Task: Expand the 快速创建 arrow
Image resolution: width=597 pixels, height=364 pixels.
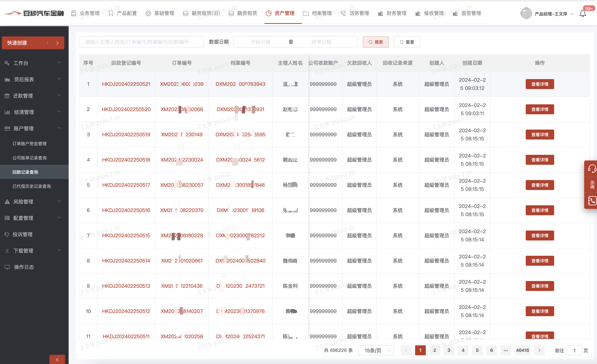Action: point(57,43)
